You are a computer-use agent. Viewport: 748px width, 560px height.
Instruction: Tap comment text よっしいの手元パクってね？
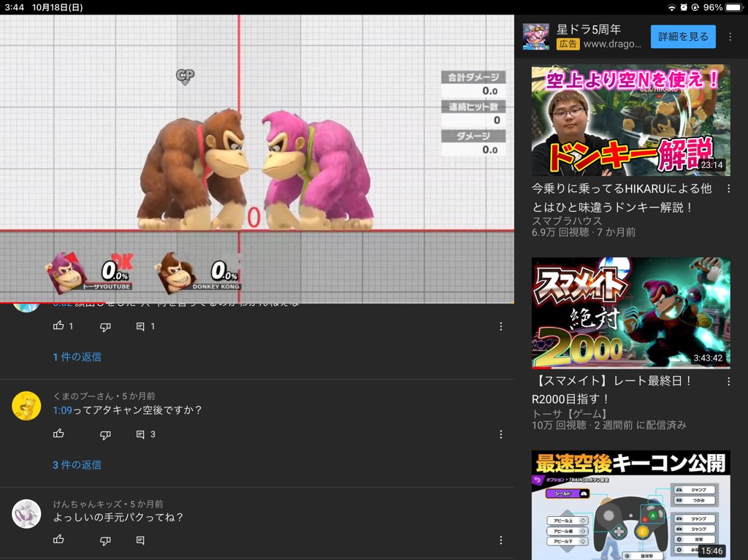pyautogui.click(x=118, y=517)
